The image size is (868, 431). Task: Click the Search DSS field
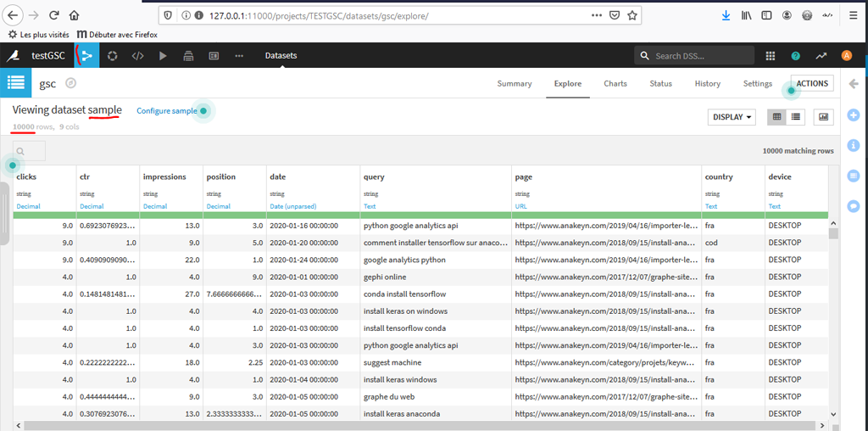coord(694,55)
